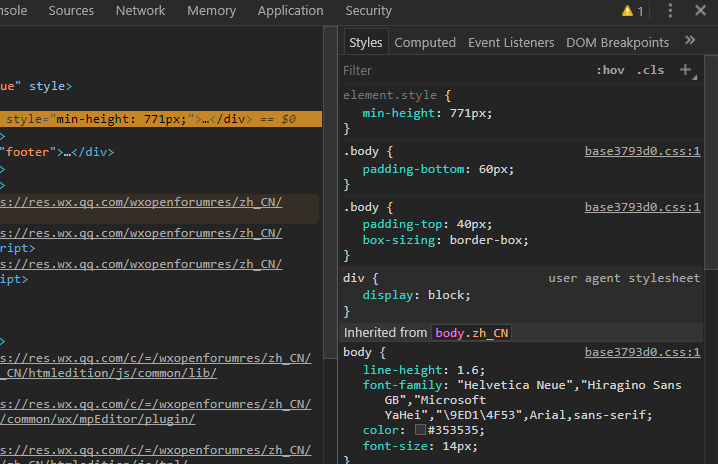Switch to the Network panel tab

click(140, 11)
